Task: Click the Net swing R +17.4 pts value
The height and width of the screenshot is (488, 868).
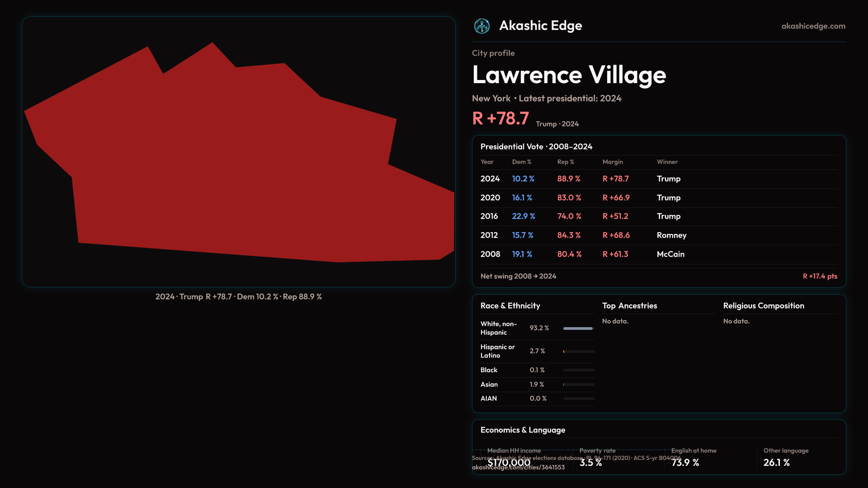Action: pos(820,276)
